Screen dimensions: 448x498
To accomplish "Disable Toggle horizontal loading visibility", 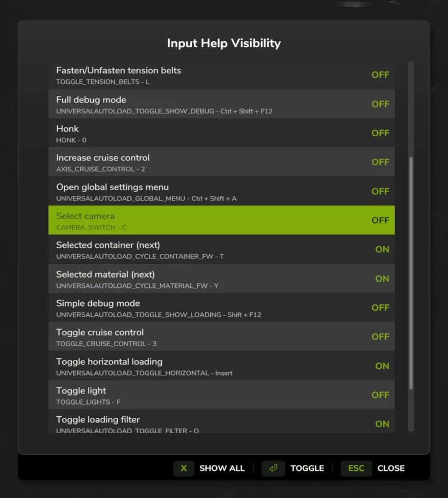I will point(221,366).
